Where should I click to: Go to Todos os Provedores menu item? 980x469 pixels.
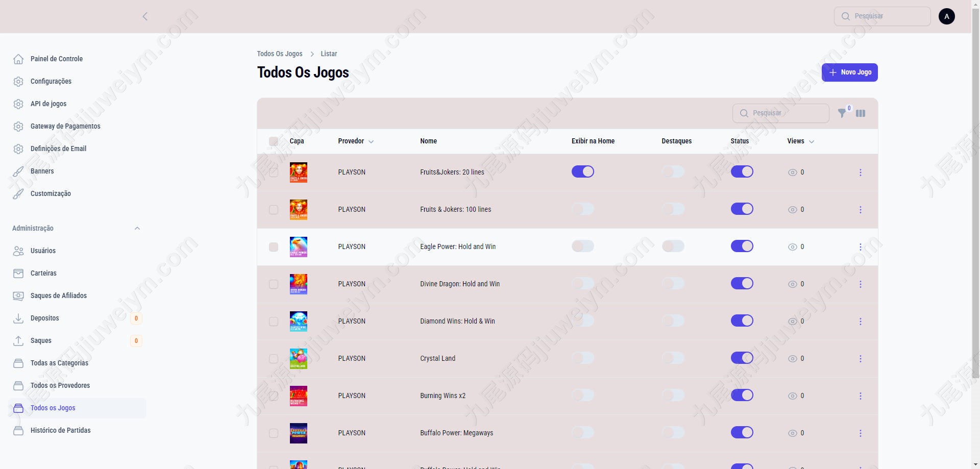[60, 385]
